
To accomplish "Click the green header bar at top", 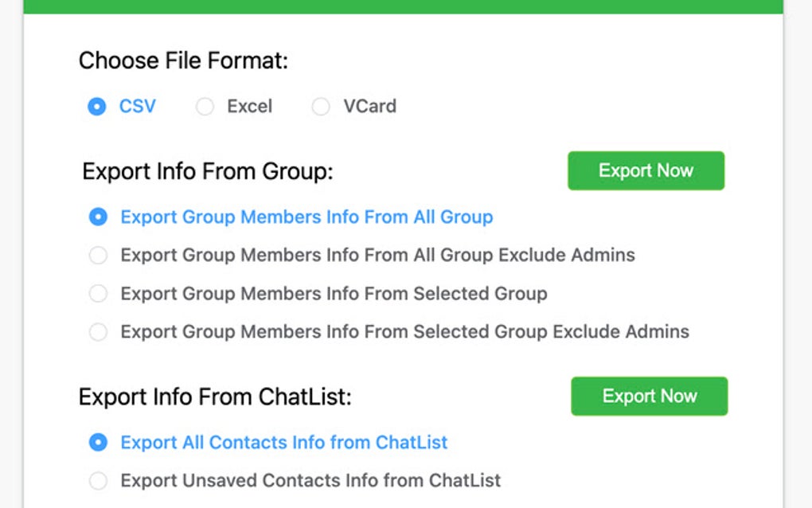I will point(406,5).
